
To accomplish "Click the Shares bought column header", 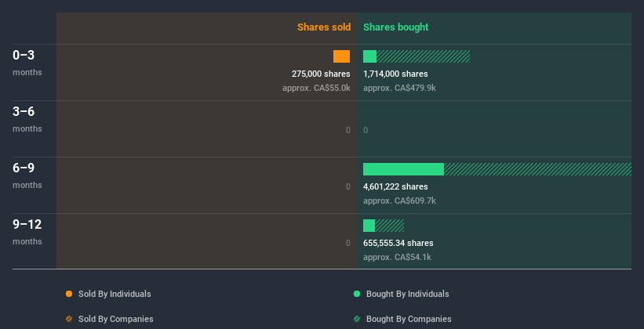I will [396, 27].
